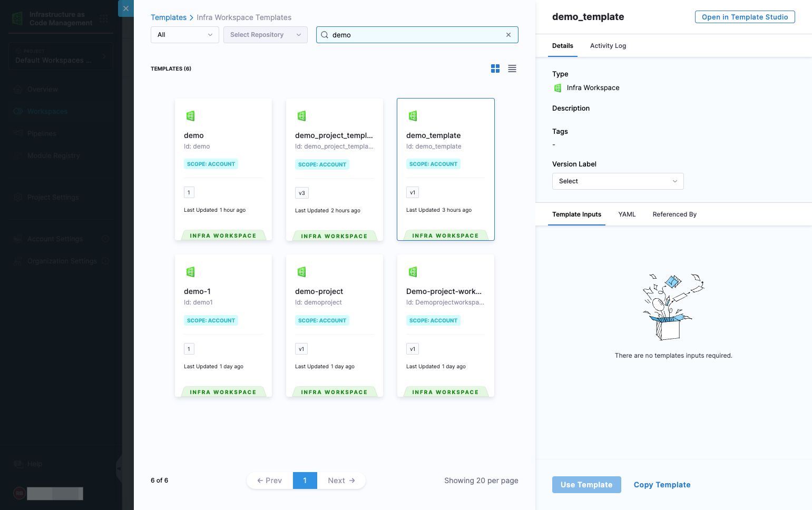812x510 pixels.
Task: Click "Id: demoproject" text
Action: click(x=318, y=302)
